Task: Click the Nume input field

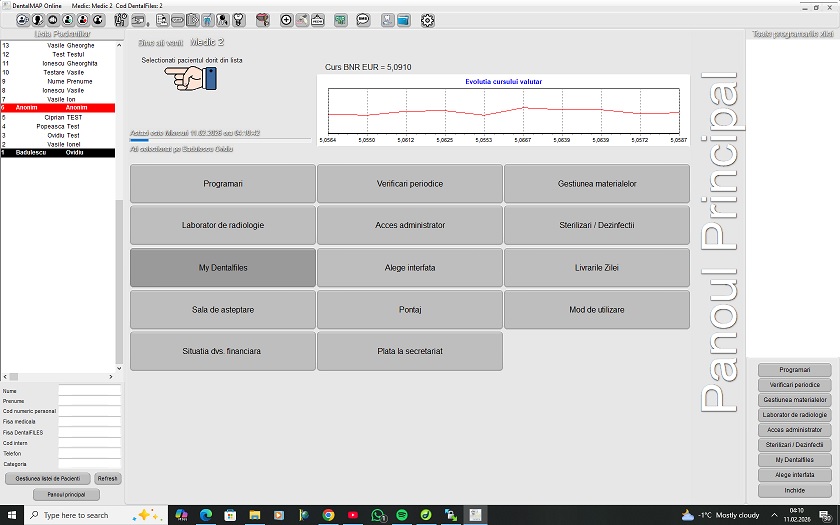Action: pos(88,391)
